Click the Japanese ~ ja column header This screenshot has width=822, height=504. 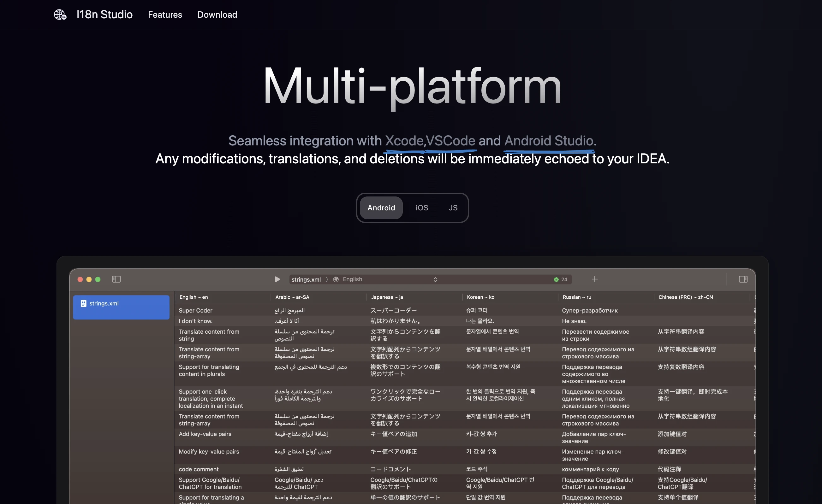387,297
